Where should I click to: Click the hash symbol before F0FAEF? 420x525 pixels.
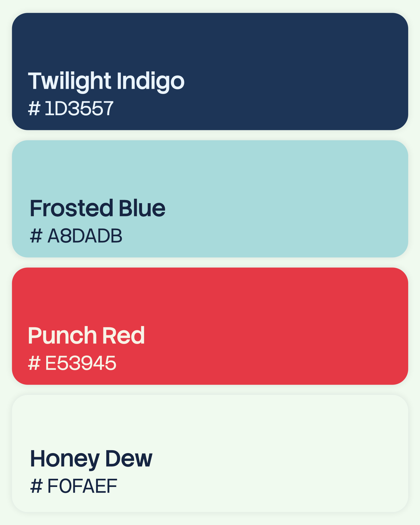(36, 486)
